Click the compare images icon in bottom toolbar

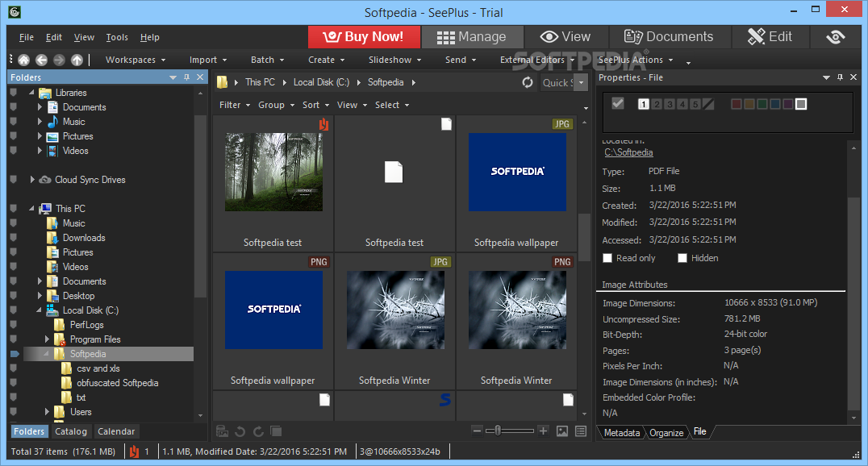click(222, 431)
